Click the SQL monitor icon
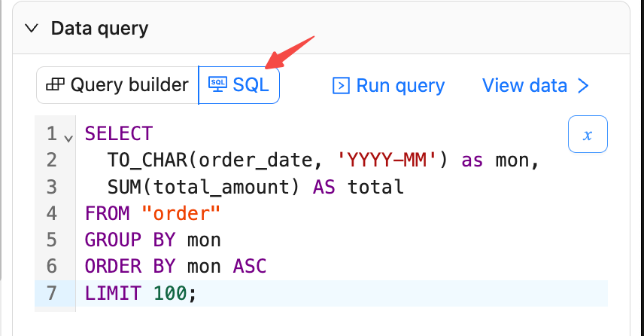644x336 pixels. point(217,84)
